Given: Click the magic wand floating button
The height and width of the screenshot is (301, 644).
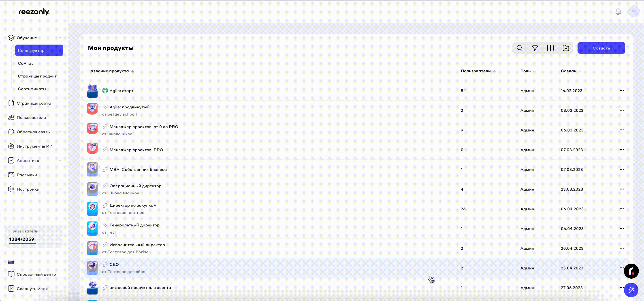Looking at the screenshot, I should point(631,290).
